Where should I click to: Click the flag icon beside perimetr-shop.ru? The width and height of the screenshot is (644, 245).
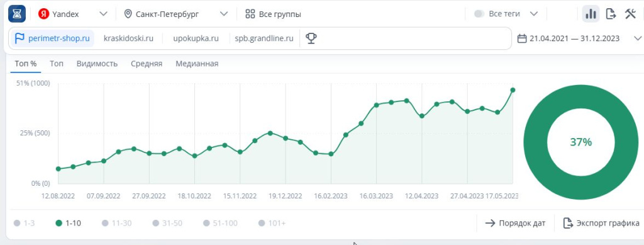coord(19,38)
